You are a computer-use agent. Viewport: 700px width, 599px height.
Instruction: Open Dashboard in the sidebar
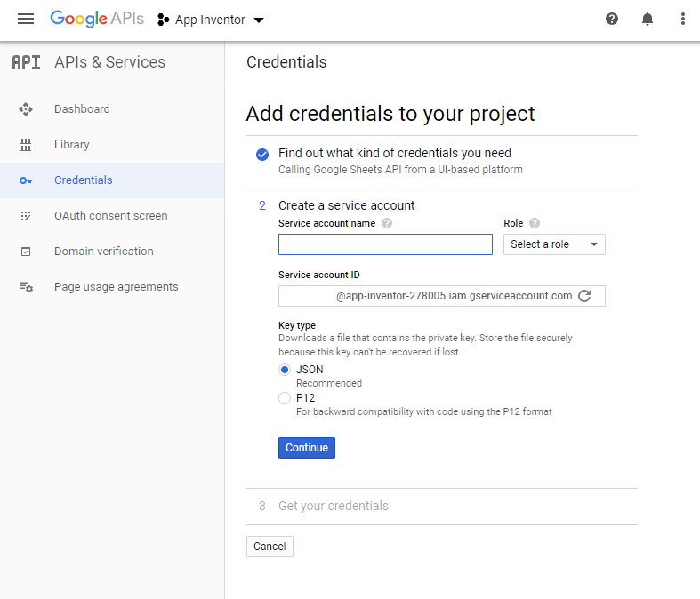[82, 109]
